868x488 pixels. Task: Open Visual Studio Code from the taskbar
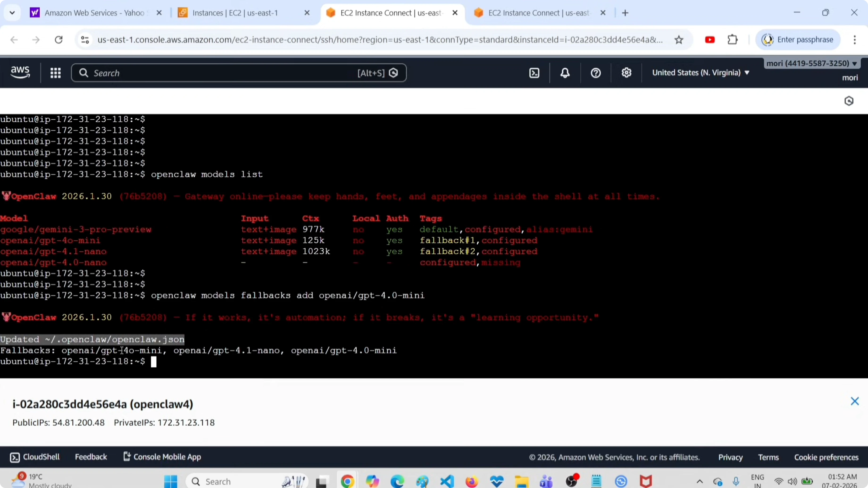[447, 481]
